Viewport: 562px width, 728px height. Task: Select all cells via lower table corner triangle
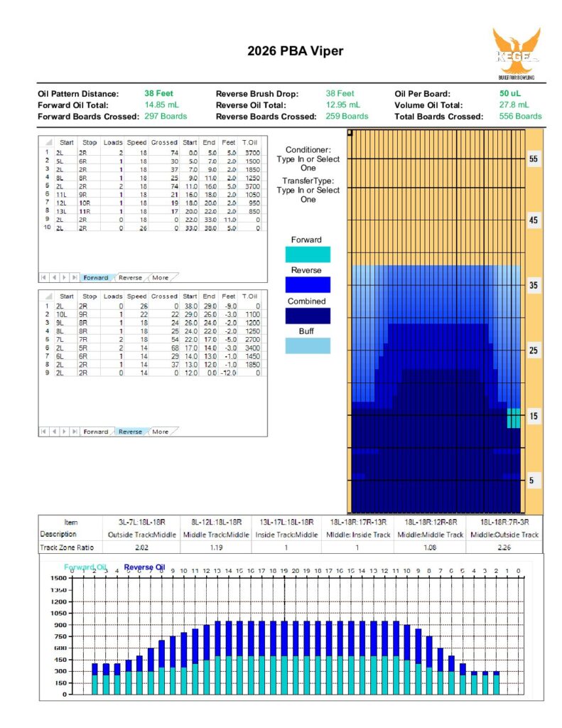(48, 296)
